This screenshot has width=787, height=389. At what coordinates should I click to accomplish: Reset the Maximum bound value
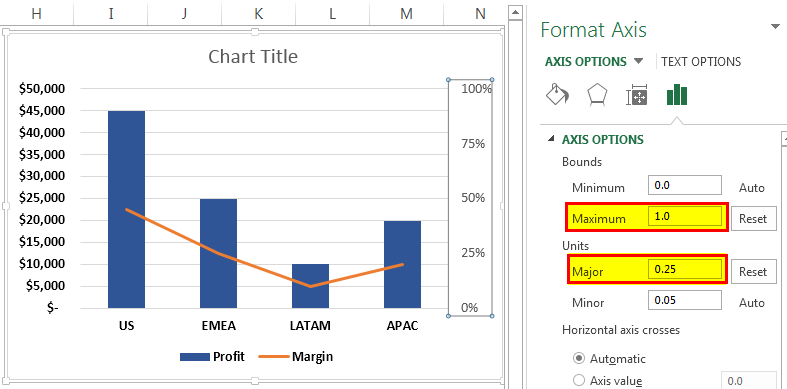(x=753, y=218)
